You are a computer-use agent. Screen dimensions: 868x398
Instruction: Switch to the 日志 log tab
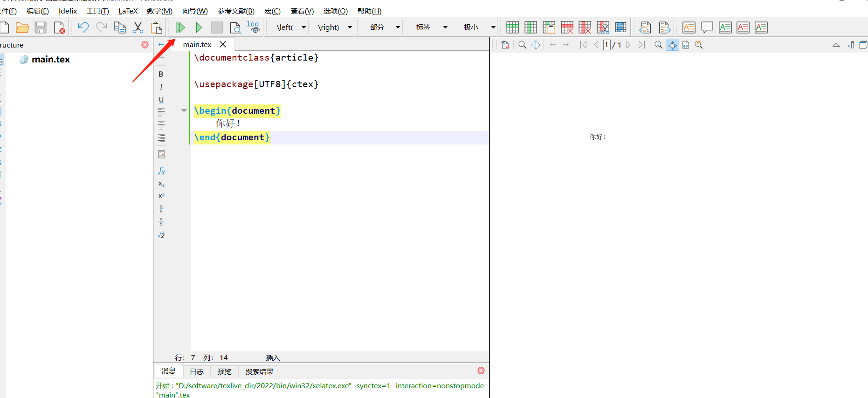[x=196, y=371]
